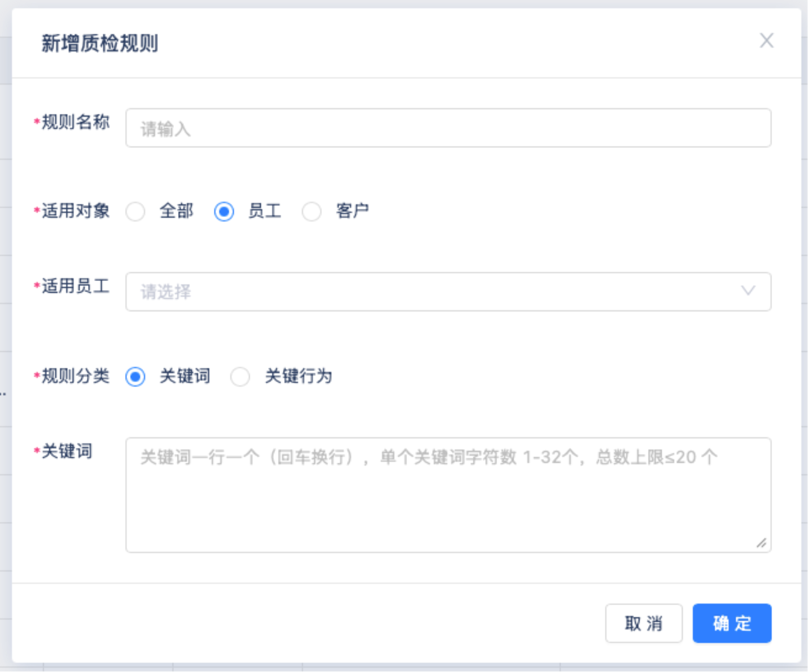Click the 关键词 label beside the textarea

(x=66, y=451)
